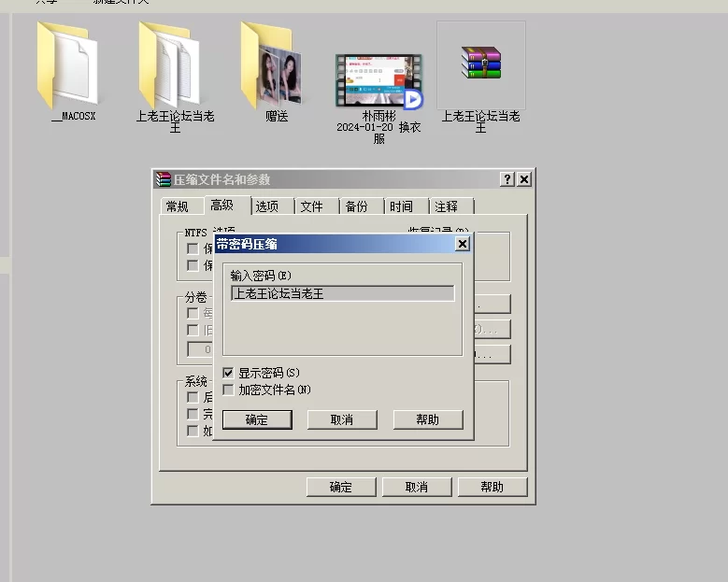This screenshot has width=728, height=582.
Task: Enable the 加密文件名 checkbox
Action: pos(229,390)
